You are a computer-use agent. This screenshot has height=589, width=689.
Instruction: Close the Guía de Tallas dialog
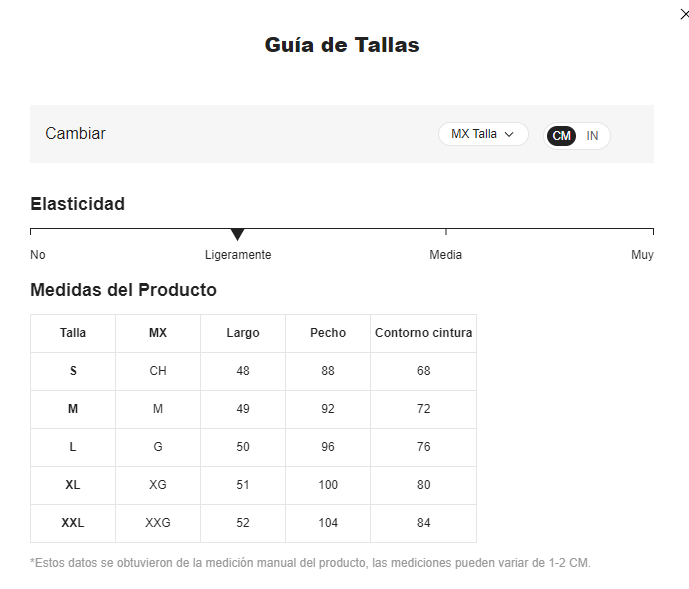point(684,15)
